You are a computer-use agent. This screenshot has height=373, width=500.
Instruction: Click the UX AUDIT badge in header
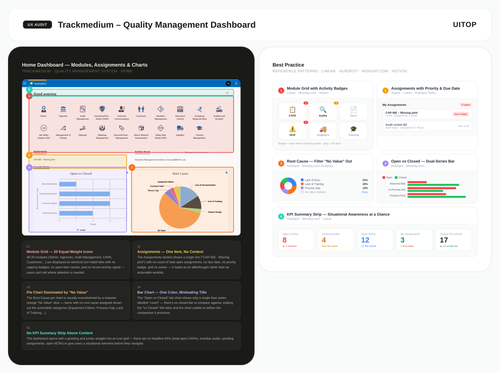[x=37, y=25]
